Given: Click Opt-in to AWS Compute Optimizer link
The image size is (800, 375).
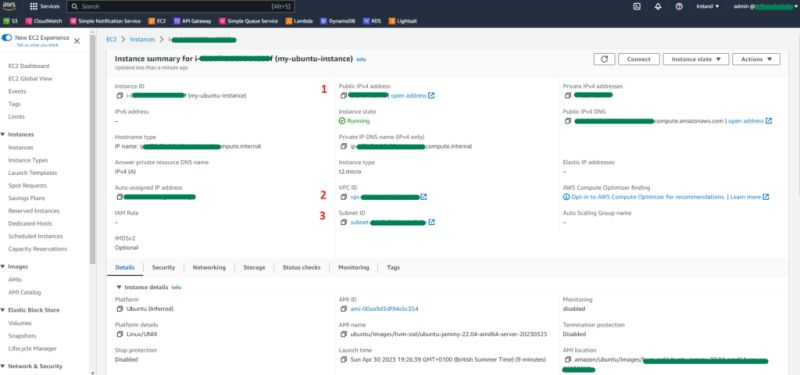Looking at the screenshot, I should coord(647,197).
